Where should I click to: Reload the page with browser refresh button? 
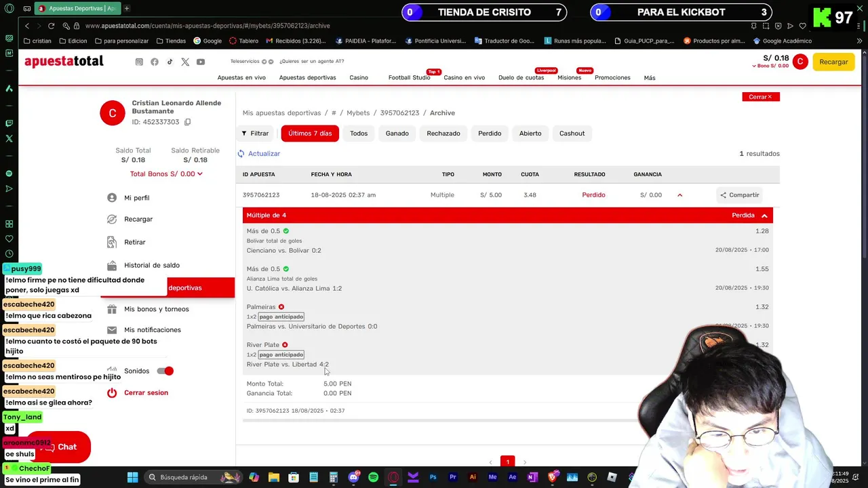[x=51, y=26]
